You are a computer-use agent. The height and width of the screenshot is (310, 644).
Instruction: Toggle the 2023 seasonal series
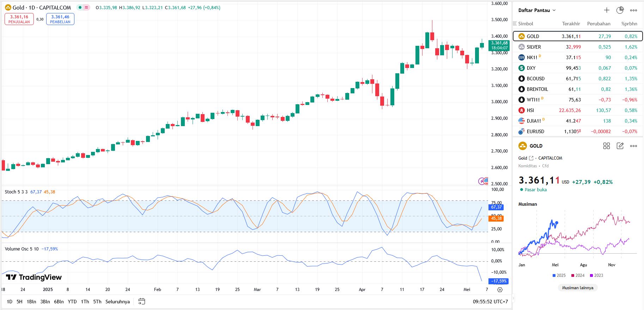[x=596, y=275]
